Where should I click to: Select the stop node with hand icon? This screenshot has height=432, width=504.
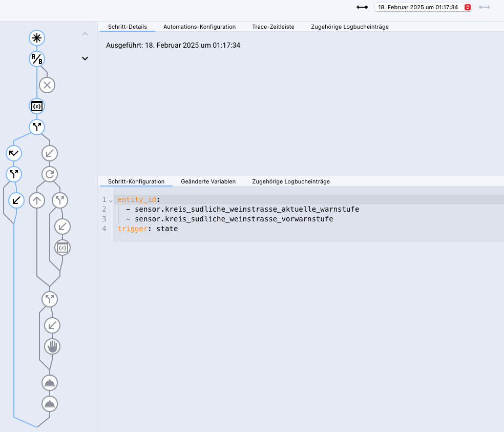point(52,347)
